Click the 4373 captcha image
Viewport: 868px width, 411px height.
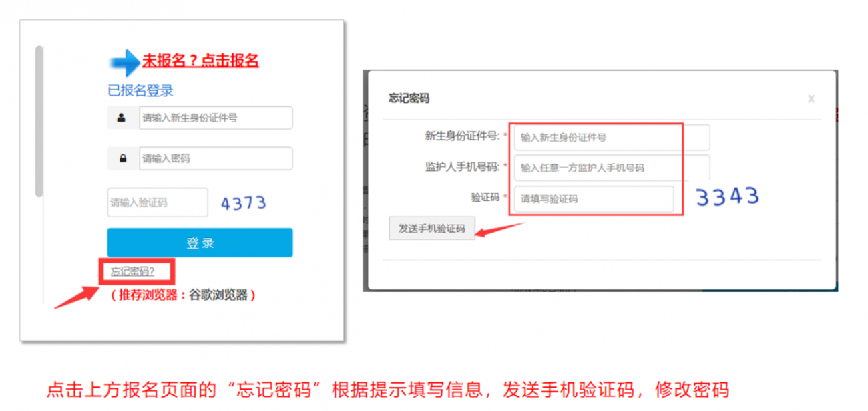tap(244, 203)
